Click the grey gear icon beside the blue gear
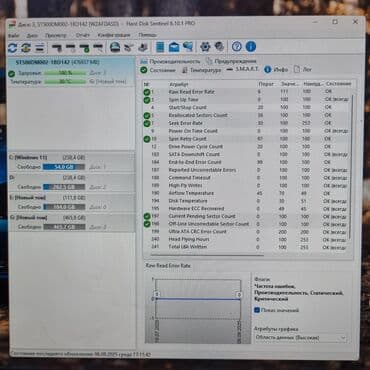Image resolution: width=370 pixels, height=370 pixels. click(219, 47)
